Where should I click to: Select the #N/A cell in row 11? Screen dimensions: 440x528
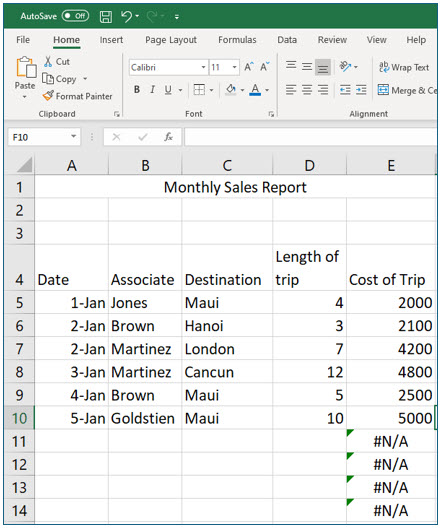click(391, 441)
